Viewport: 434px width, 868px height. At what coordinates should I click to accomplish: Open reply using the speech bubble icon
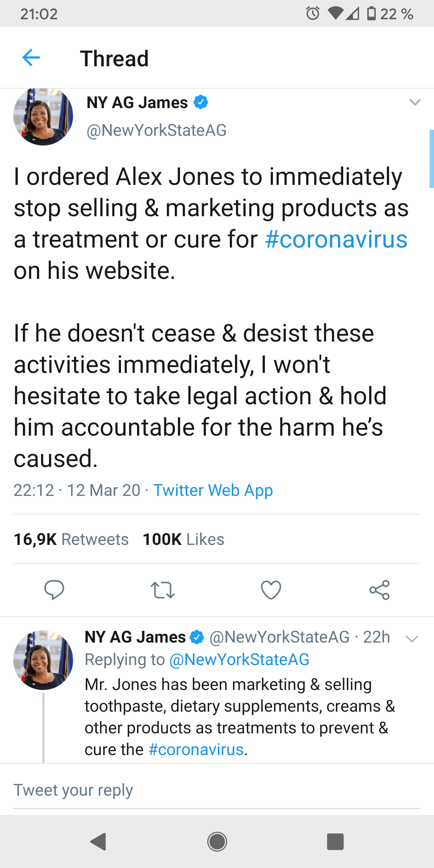click(x=54, y=590)
